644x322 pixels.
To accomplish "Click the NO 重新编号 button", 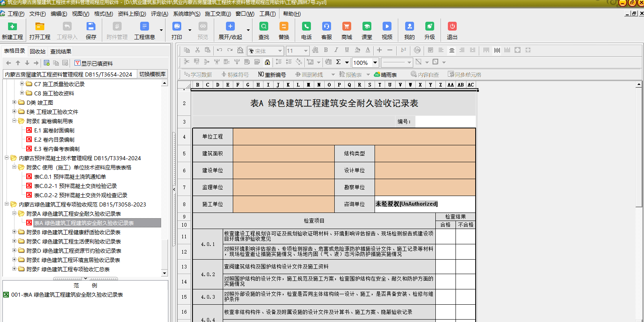I will 272,74.
